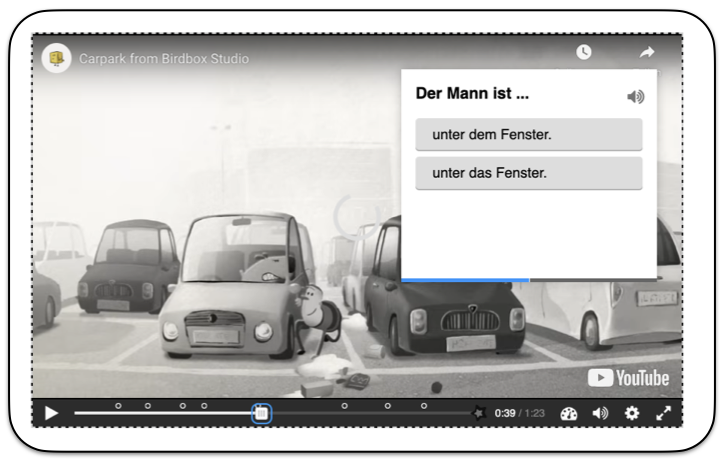
Task: Click the star marker at the timeline end
Action: [x=479, y=412]
